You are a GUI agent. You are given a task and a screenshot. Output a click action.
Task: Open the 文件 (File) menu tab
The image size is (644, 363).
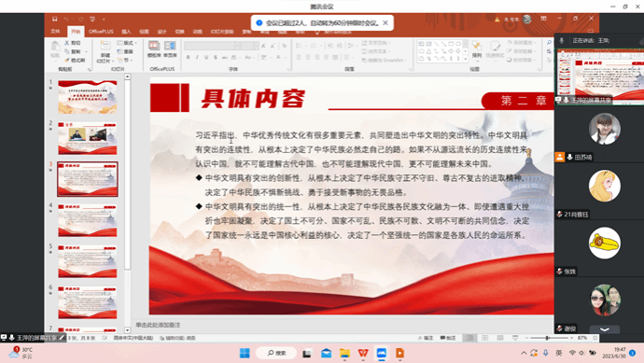click(55, 31)
